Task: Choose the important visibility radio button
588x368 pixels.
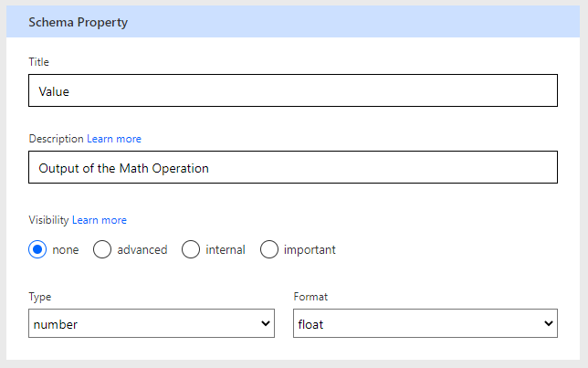Action: pos(269,249)
